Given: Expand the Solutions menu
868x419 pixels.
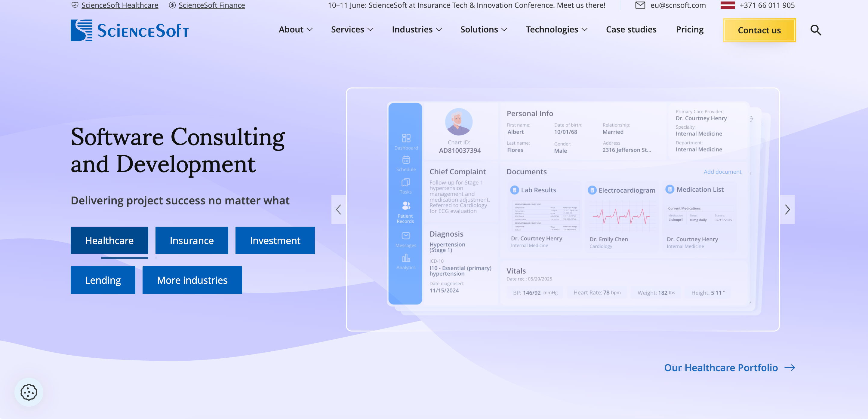Looking at the screenshot, I should tap(484, 30).
